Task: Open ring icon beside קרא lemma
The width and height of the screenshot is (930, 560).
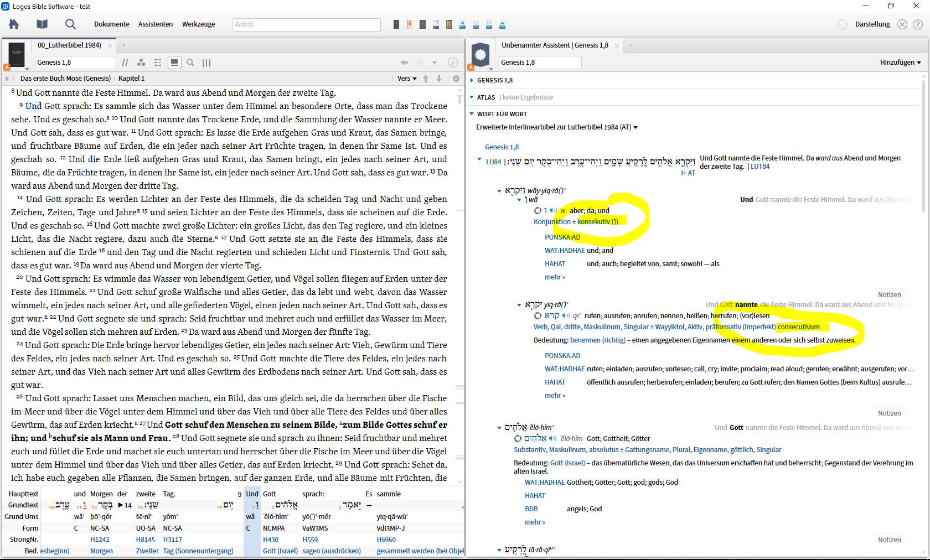Action: 538,315
